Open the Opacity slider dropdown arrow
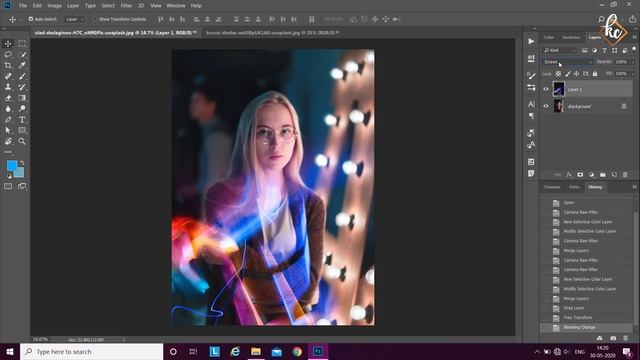This screenshot has height=360, width=640. [633, 62]
